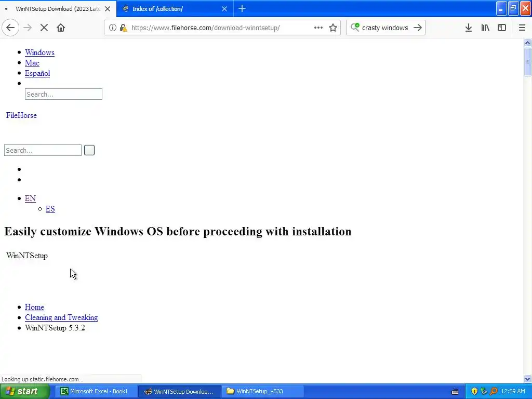Click the vertical scrollbar thumb
The image size is (532, 399).
tap(527, 62)
